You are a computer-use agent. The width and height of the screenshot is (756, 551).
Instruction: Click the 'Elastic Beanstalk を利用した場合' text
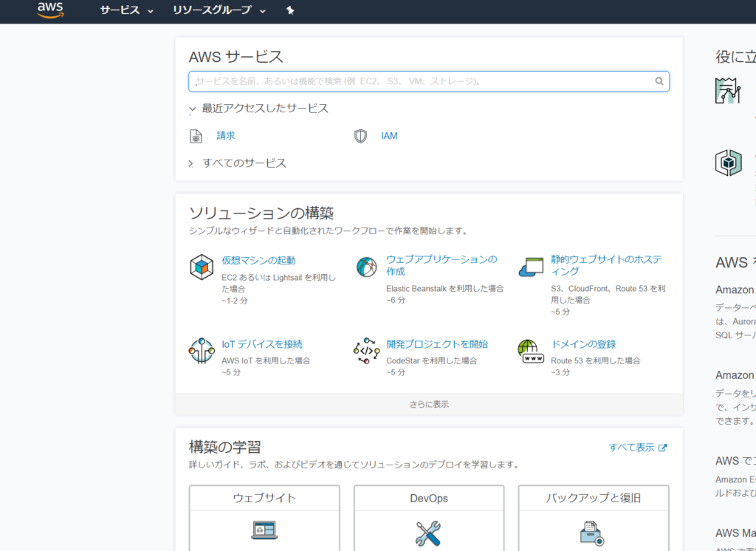coord(444,289)
